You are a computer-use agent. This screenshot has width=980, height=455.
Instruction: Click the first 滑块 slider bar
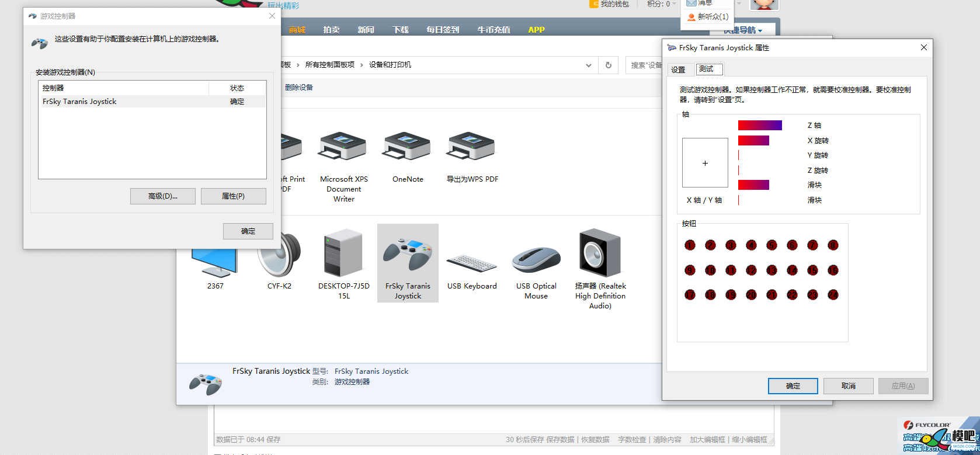pos(753,185)
